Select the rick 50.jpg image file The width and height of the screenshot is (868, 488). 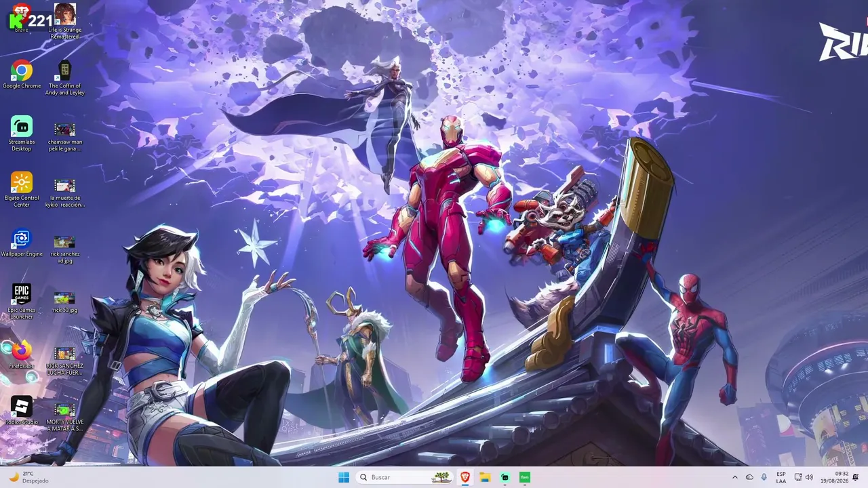[x=64, y=302]
